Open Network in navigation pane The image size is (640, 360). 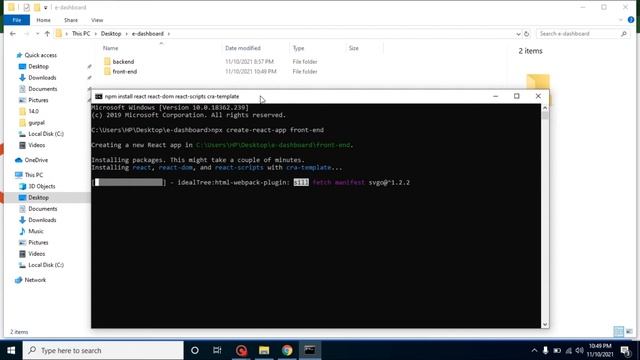coord(35,280)
